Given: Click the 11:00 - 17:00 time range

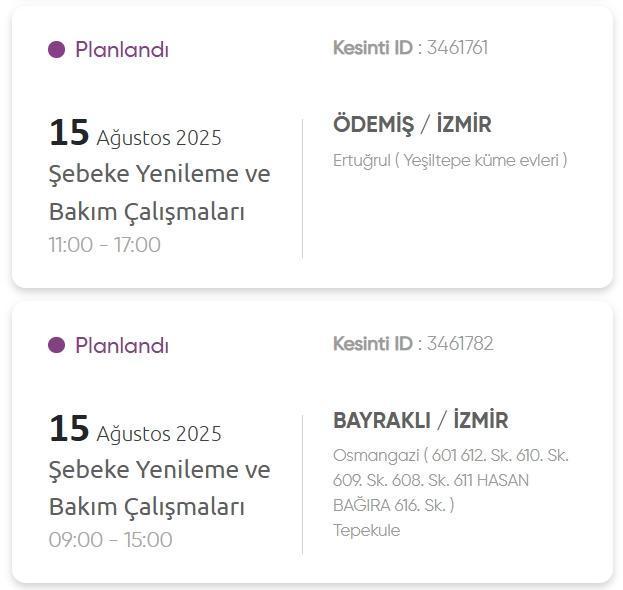Looking at the screenshot, I should (x=104, y=245).
